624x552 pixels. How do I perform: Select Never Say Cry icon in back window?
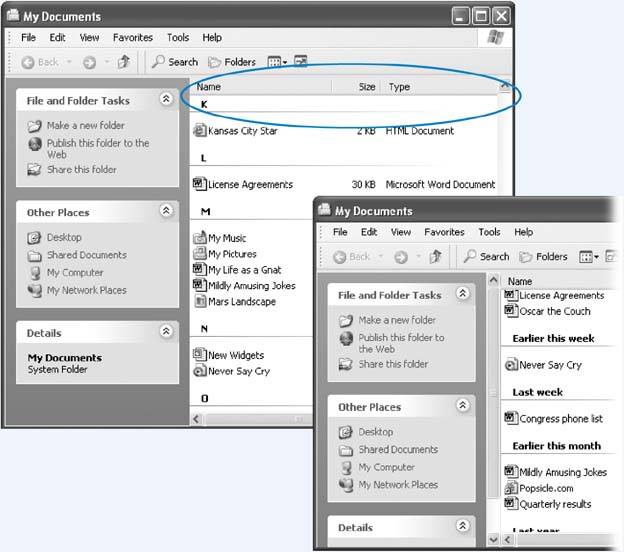click(x=199, y=371)
